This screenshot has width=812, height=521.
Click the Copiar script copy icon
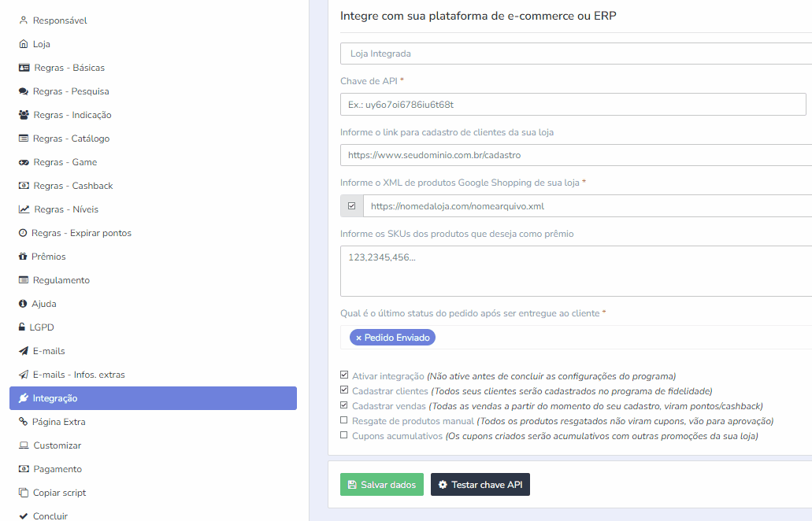pyautogui.click(x=24, y=492)
